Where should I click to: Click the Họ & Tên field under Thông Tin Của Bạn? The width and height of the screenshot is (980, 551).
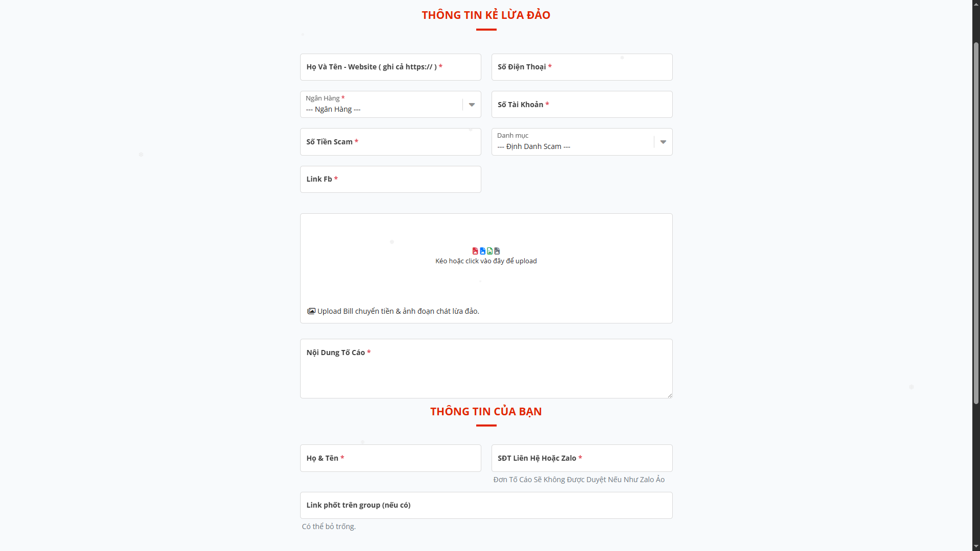(390, 458)
